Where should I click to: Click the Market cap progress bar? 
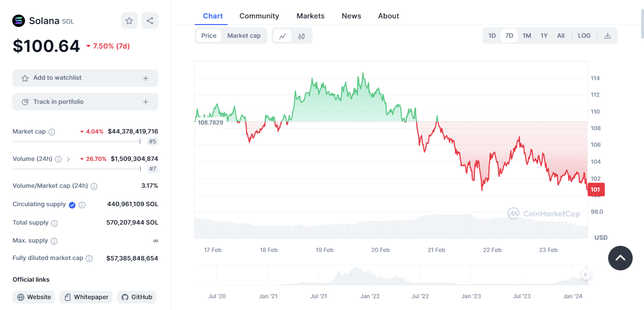click(x=76, y=142)
